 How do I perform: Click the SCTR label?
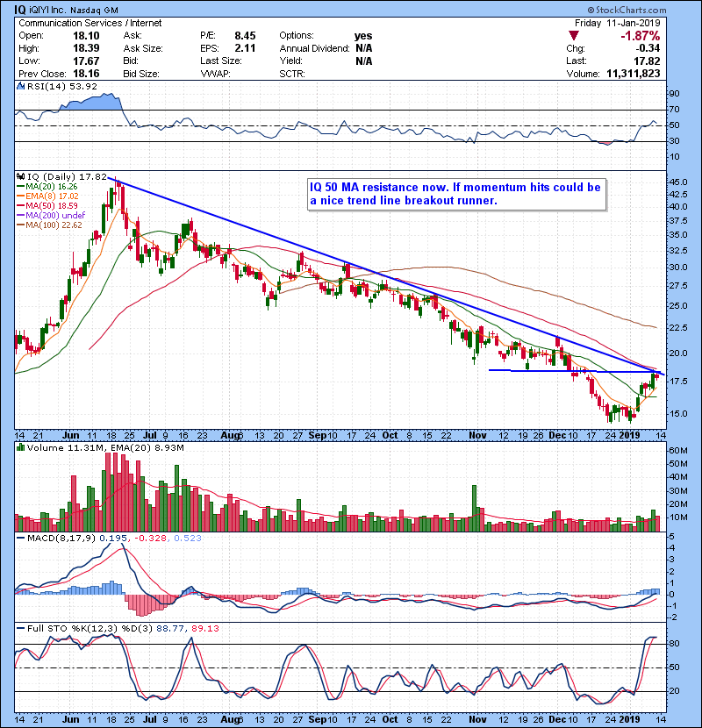coord(292,74)
